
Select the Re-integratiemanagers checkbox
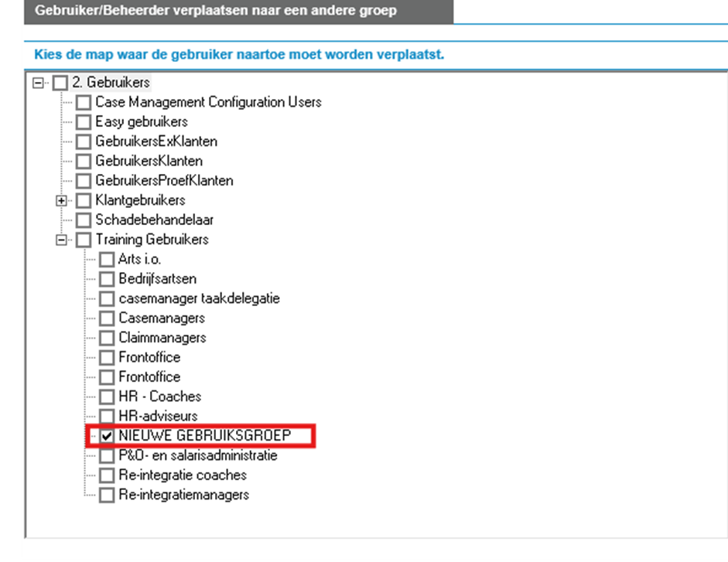click(x=107, y=496)
